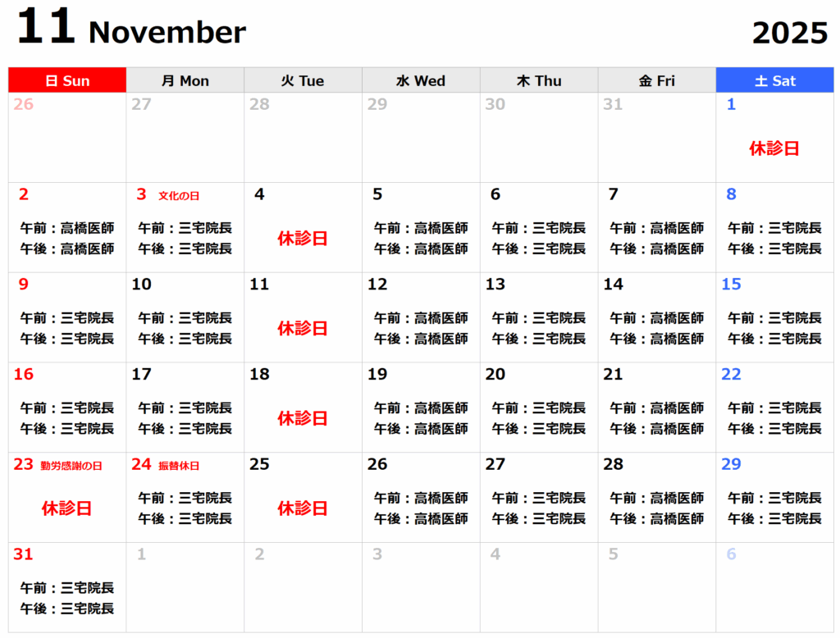Select the date number 31 in the last row
This screenshot has width=840, height=638.
click(23, 554)
